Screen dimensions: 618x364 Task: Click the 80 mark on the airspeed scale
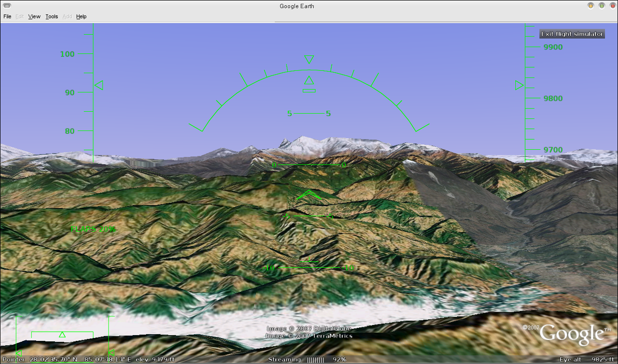pos(70,131)
